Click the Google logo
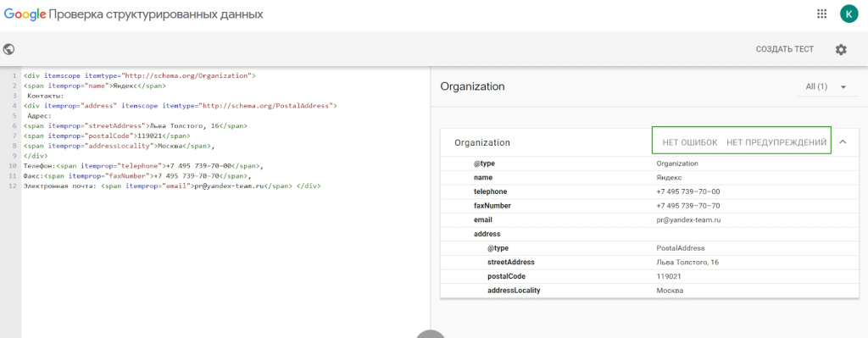This screenshot has height=338, width=868. (x=25, y=14)
